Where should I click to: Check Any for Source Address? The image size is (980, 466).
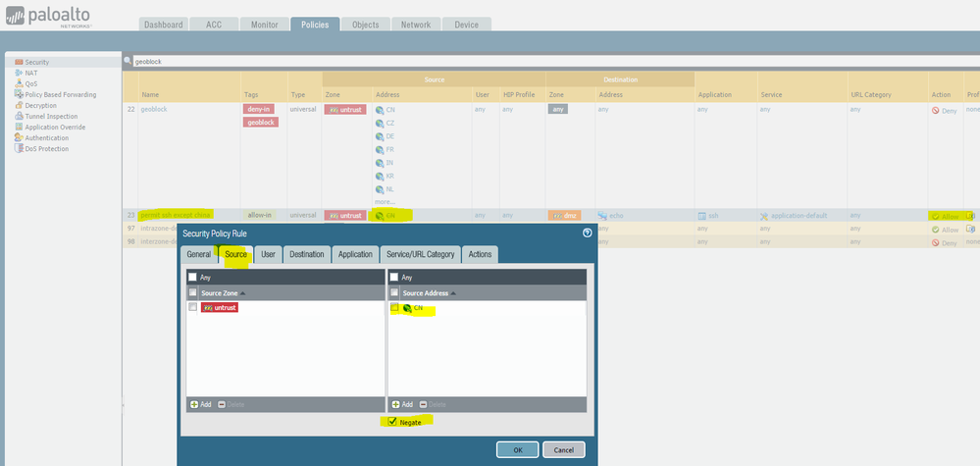pos(393,277)
